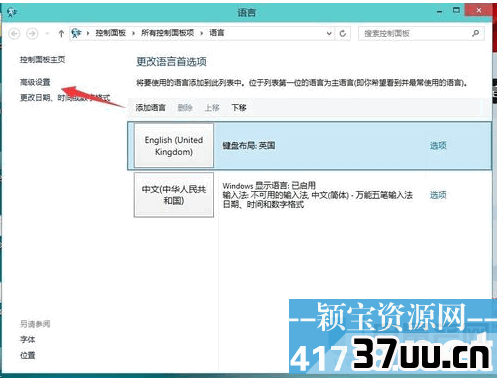This screenshot has height=379, width=502.
Task: Click the Forward navigation arrow
Action: point(32,33)
